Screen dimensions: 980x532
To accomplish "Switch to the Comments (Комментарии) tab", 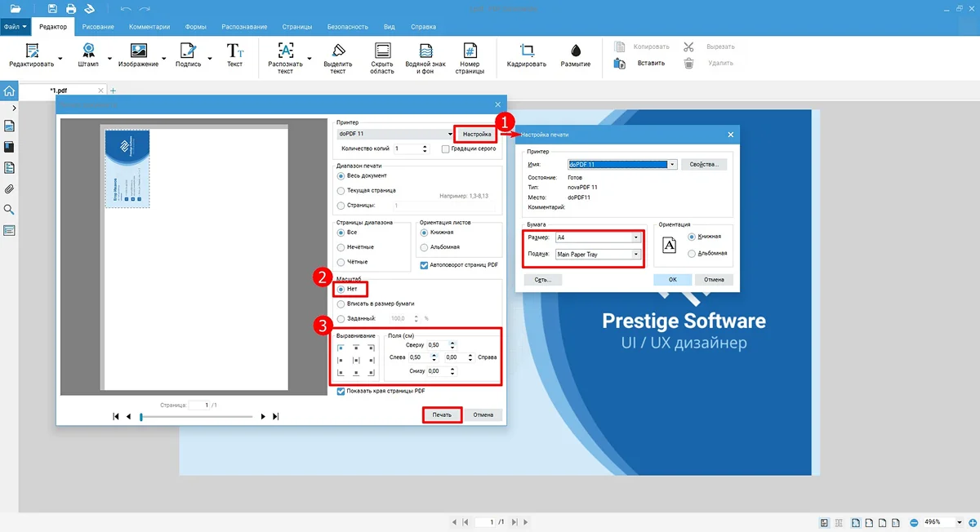I will pos(149,27).
